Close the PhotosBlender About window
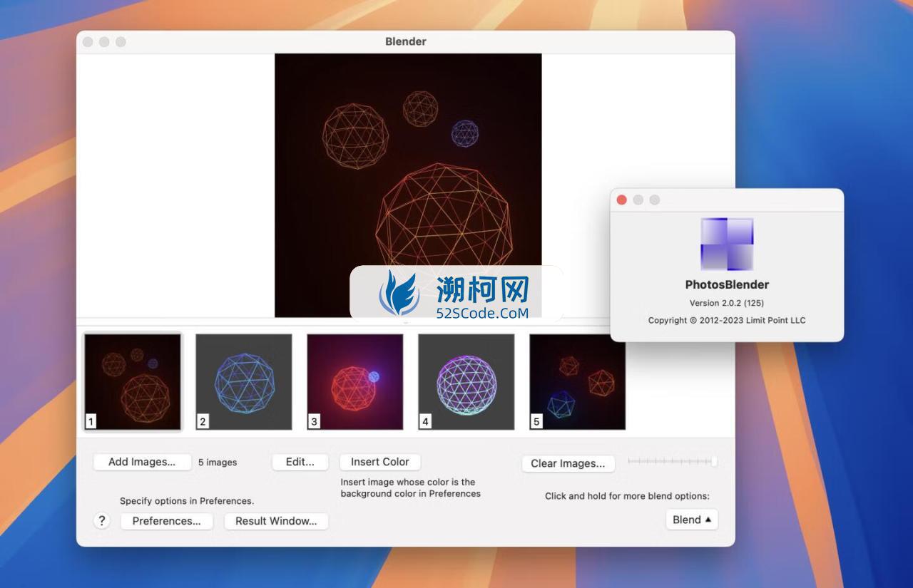 pos(622,200)
